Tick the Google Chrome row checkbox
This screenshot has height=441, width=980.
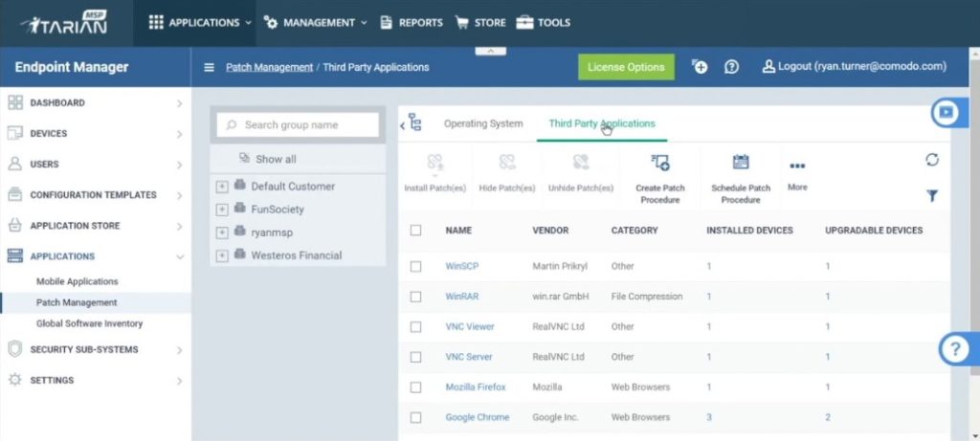pyautogui.click(x=415, y=417)
